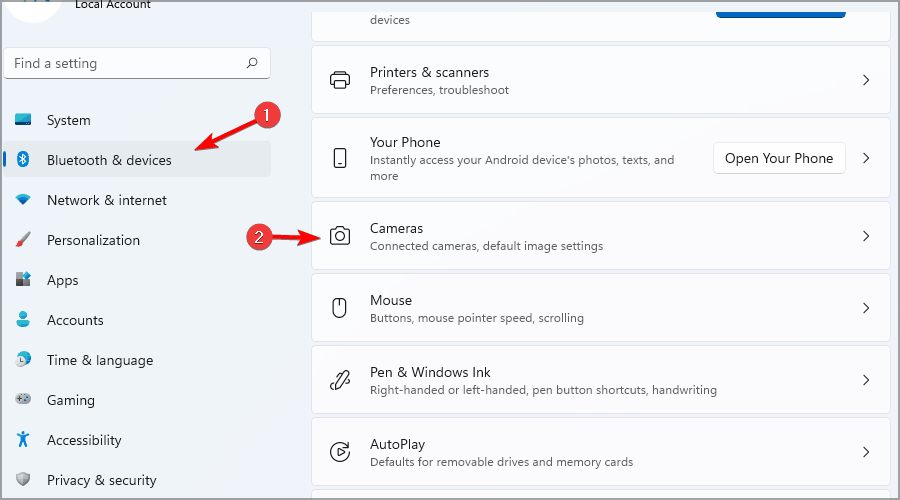Viewport: 900px width, 500px height.
Task: Click the Privacy & security shield icon
Action: click(x=23, y=479)
